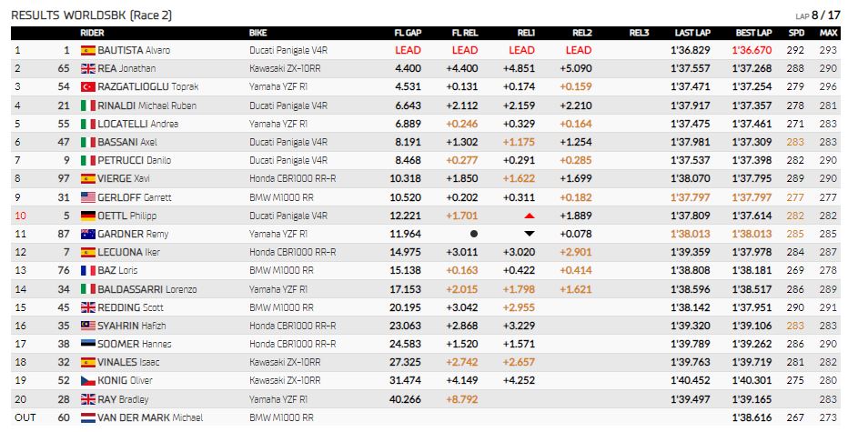
Task: Open rider LOCATELLI Andrea's entry
Action: (137, 124)
